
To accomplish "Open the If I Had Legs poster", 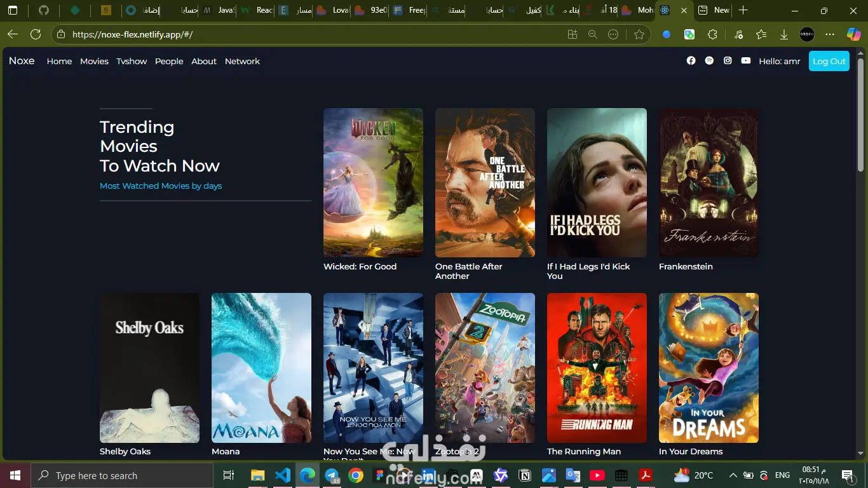I will pyautogui.click(x=597, y=182).
